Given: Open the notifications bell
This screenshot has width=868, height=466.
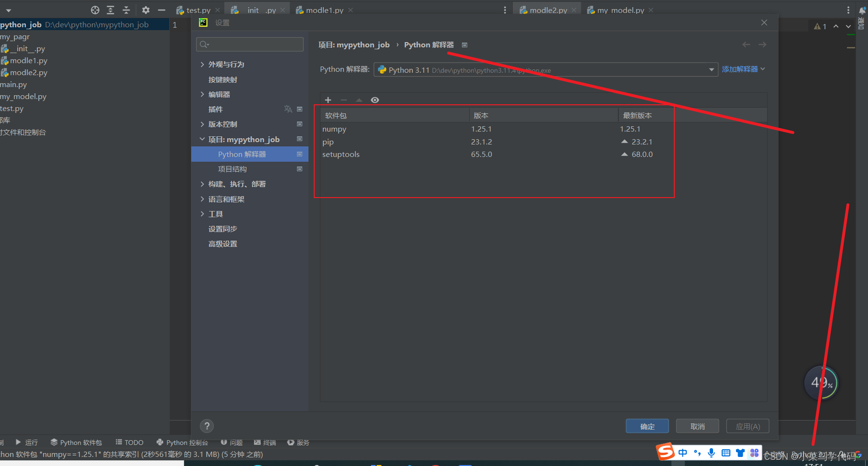Looking at the screenshot, I should pos(863,11).
